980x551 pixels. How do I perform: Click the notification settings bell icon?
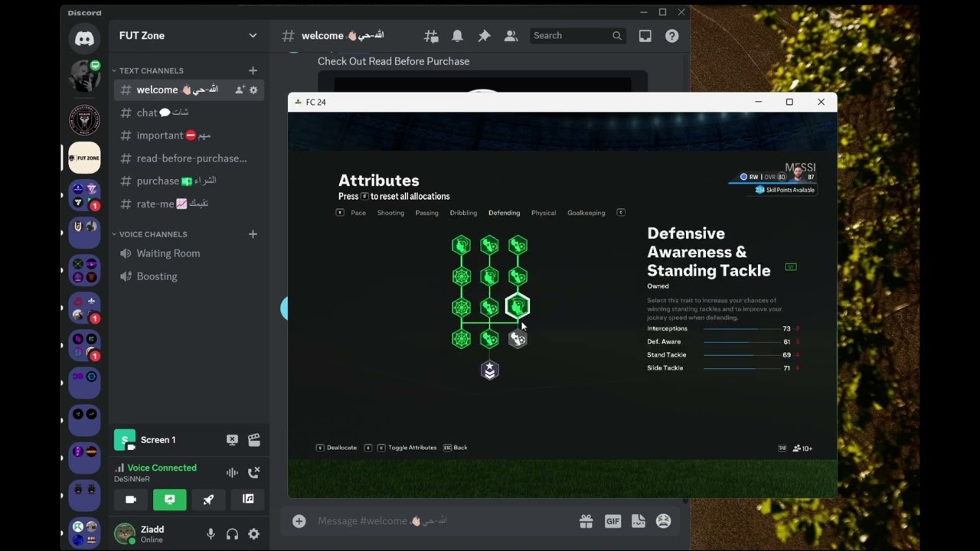coord(457,36)
